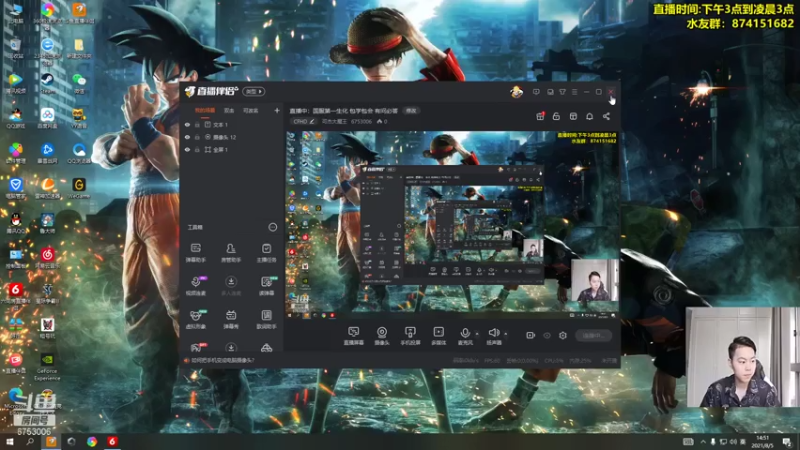Add a new scene with the plus button
Image resolution: width=800 pixels, height=450 pixels.
click(x=277, y=110)
